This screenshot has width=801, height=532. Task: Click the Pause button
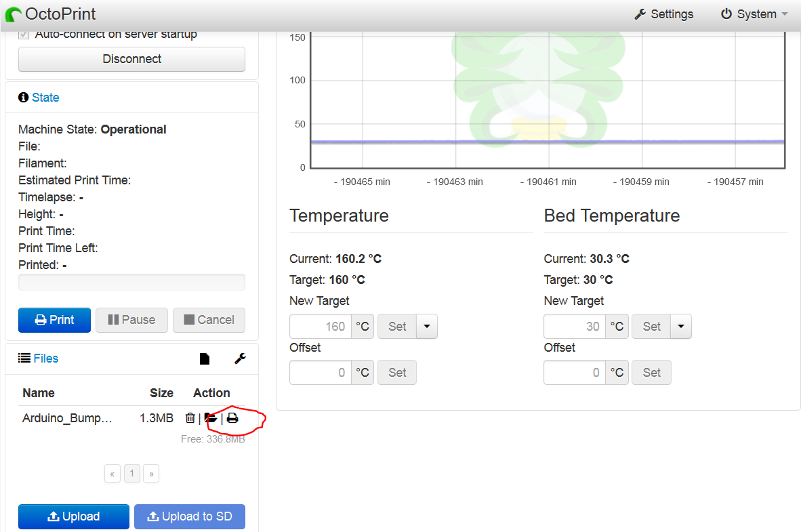(131, 320)
